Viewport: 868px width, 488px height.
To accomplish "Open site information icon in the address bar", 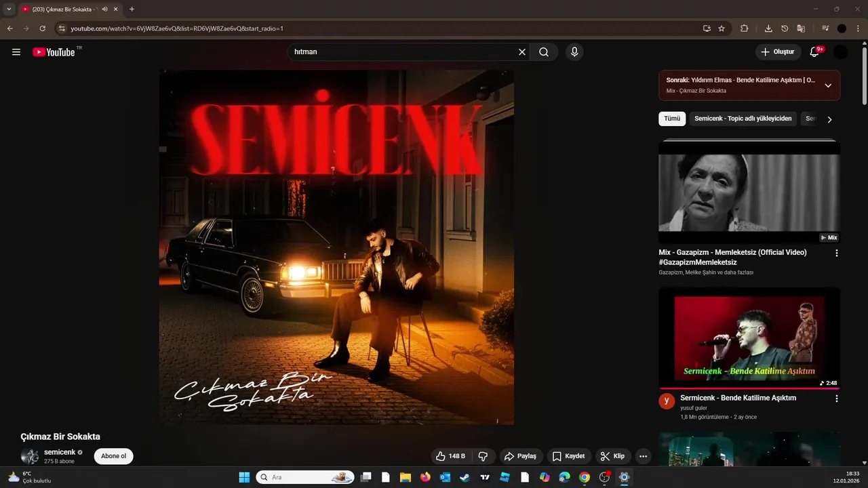I will [62, 28].
